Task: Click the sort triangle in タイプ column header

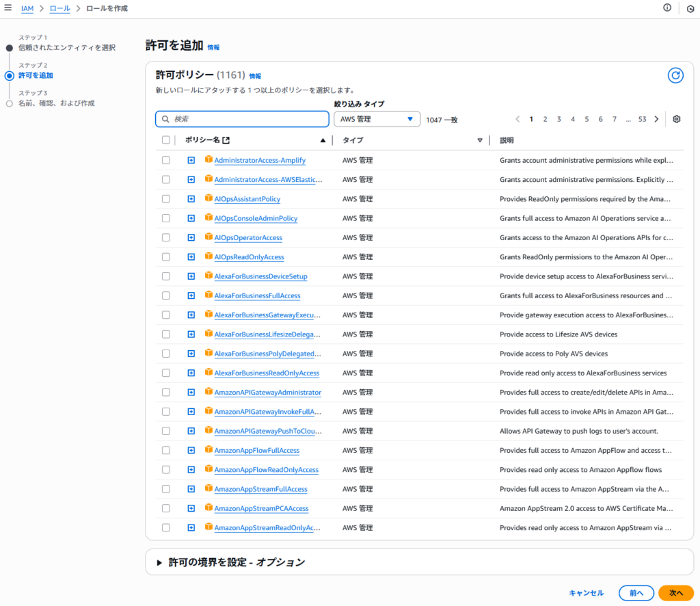Action: point(480,140)
